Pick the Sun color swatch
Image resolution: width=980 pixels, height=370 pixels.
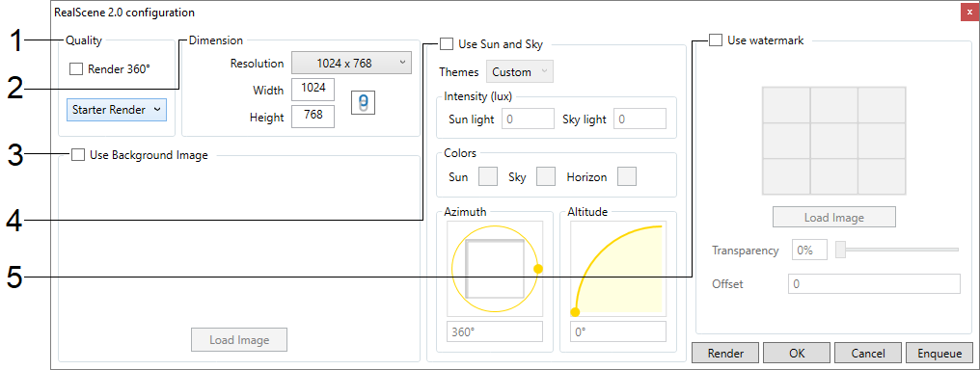coord(488,177)
